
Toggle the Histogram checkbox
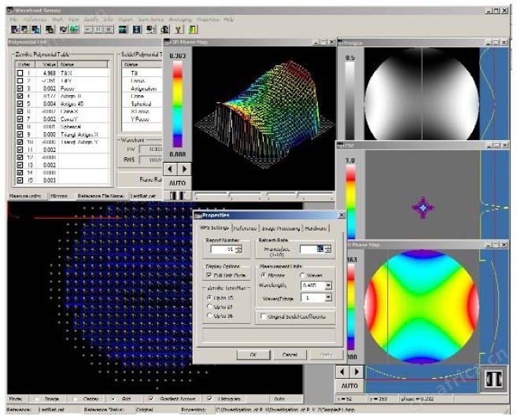click(209, 399)
